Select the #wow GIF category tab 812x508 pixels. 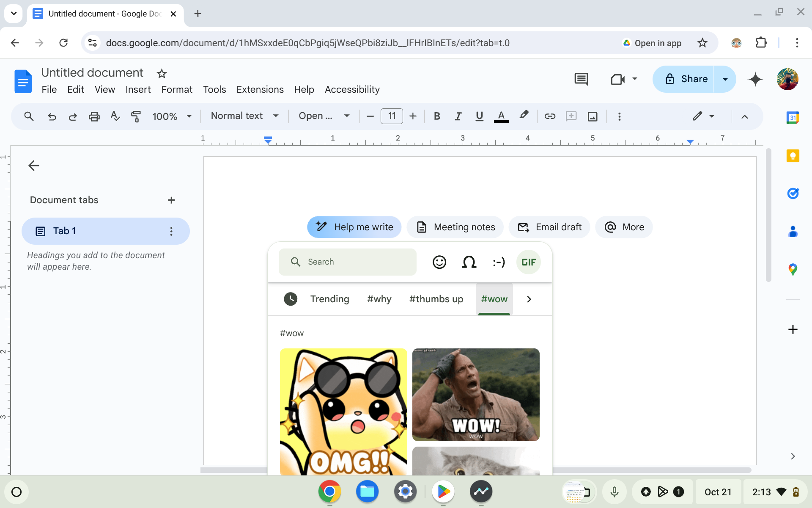(x=494, y=299)
